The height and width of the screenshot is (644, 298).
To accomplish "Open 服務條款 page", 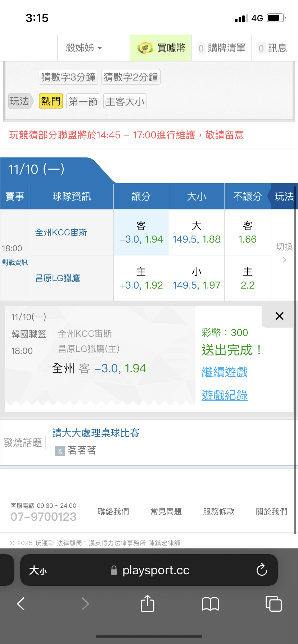I will [219, 511].
